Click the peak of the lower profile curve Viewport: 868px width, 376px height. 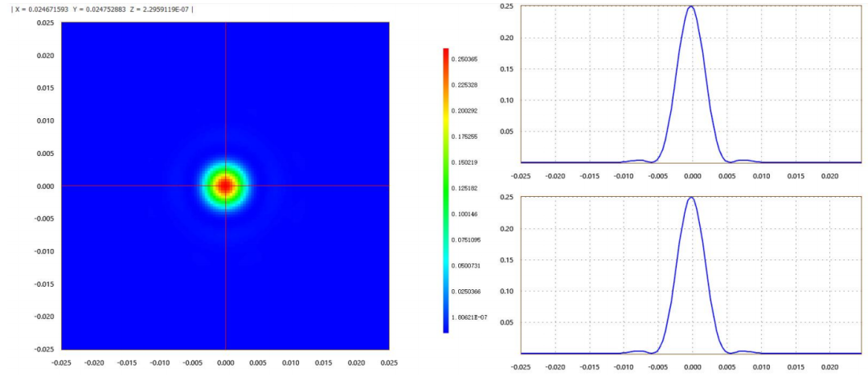click(x=691, y=198)
